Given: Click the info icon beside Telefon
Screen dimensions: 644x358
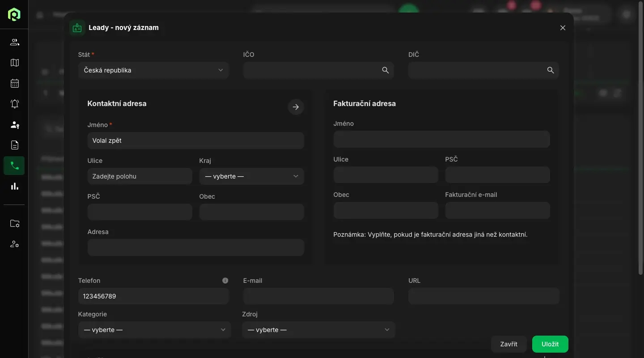Looking at the screenshot, I should (225, 281).
